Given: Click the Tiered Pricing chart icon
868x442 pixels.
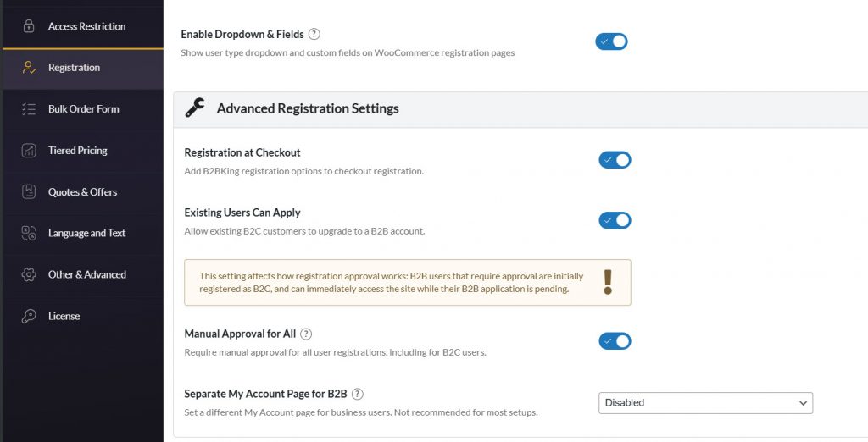Looking at the screenshot, I should point(29,151).
